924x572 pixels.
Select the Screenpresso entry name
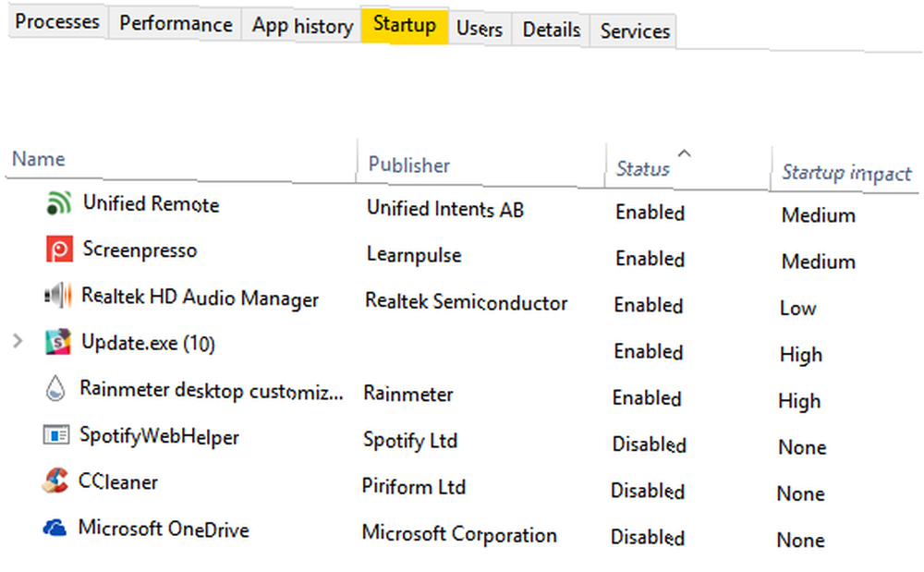[140, 249]
